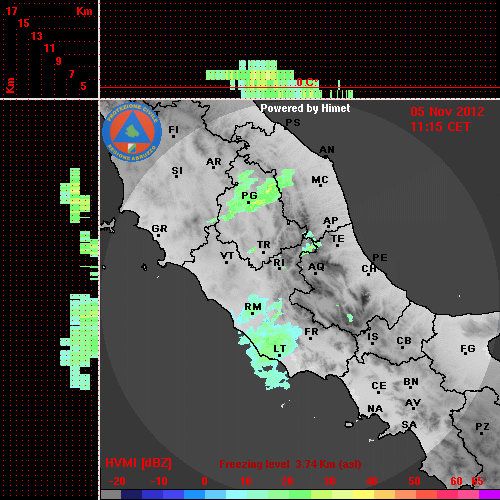Click the 15 km height axis label
The width and height of the screenshot is (500, 500).
[x=24, y=23]
